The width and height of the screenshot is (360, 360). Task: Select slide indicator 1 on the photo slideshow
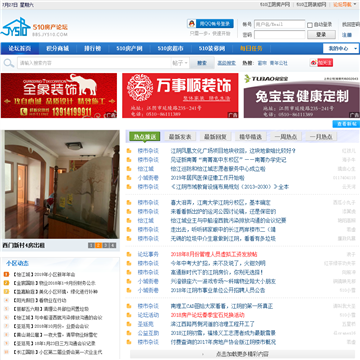click(x=91, y=246)
